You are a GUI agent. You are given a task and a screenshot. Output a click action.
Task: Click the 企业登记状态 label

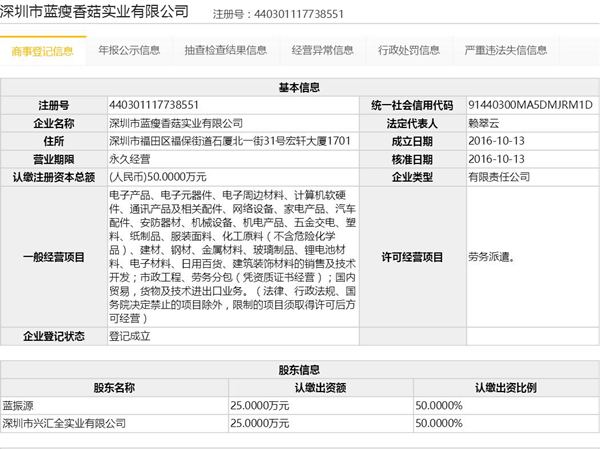[54, 336]
